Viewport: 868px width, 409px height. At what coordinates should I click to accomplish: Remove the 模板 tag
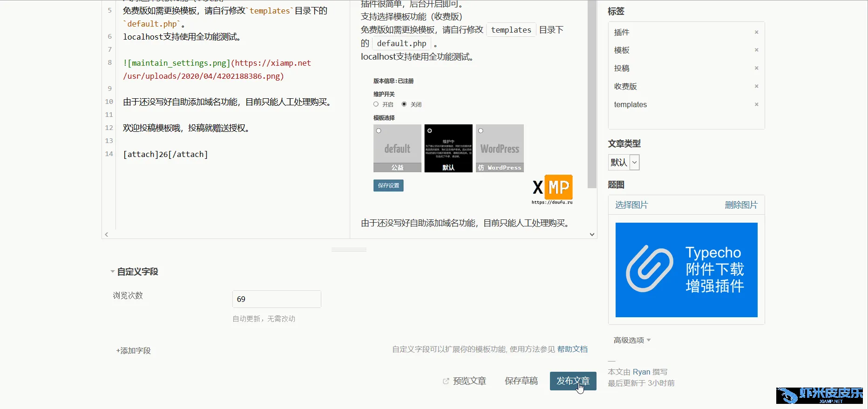coord(756,50)
